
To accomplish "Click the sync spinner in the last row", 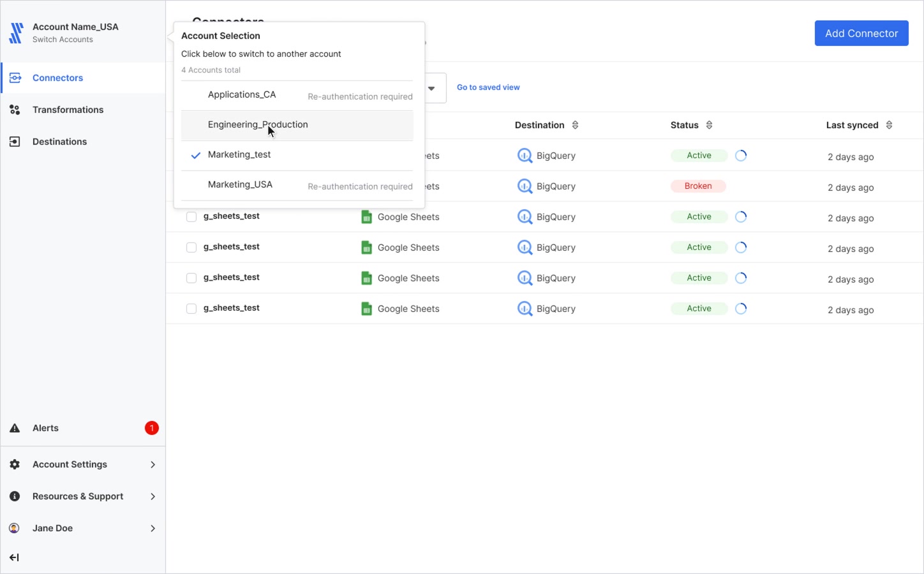I will pos(741,309).
